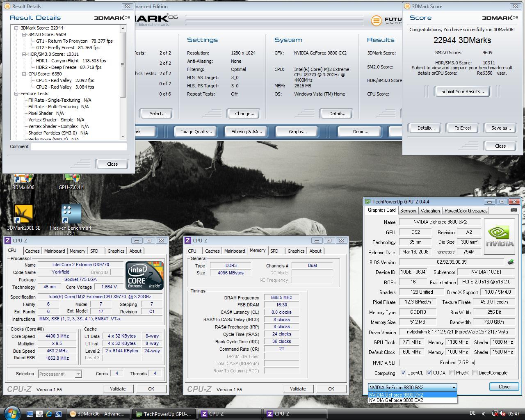Screen dimensions: 525x420
Task: Open Mainboard tab in CPU-Z processor window
Action: pos(55,251)
